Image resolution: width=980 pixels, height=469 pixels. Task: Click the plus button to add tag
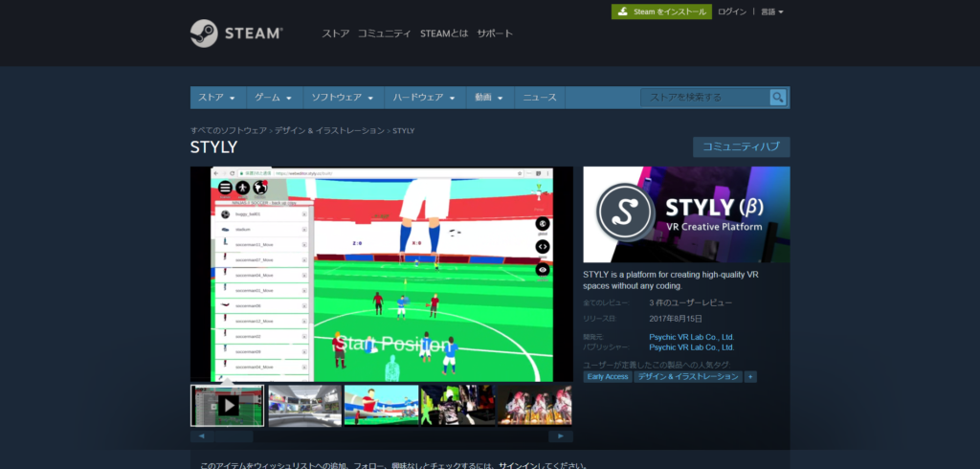(750, 377)
